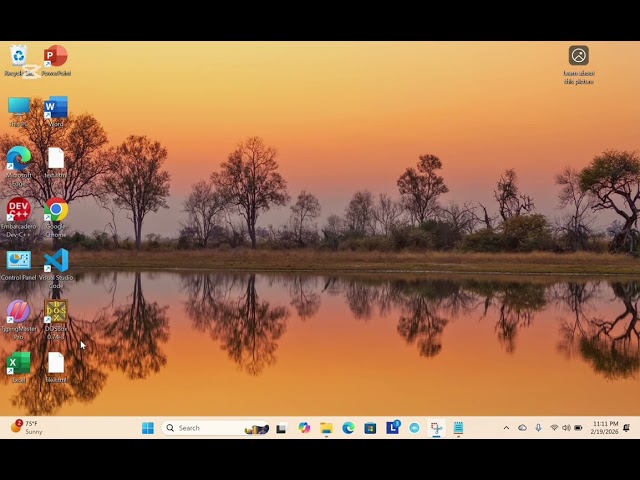Screen dimensions: 640x480
Task: Launch Copilot from the taskbar
Action: click(x=304, y=428)
